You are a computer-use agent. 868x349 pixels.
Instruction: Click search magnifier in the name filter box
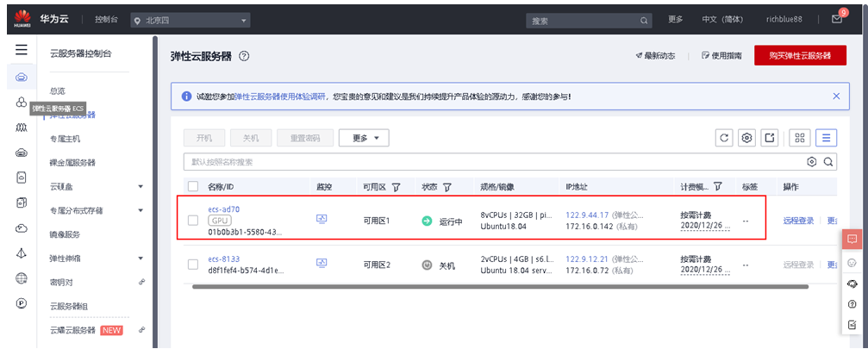(828, 162)
